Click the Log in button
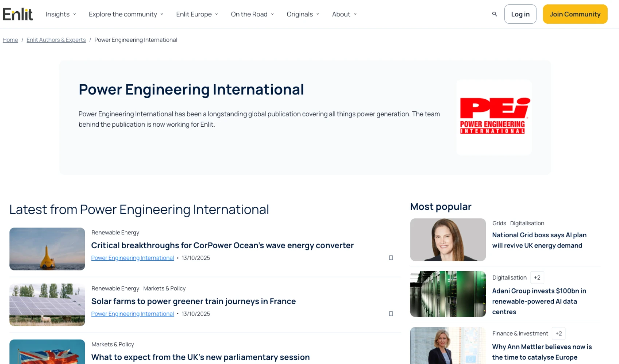Image resolution: width=619 pixels, height=364 pixels. pyautogui.click(x=520, y=14)
